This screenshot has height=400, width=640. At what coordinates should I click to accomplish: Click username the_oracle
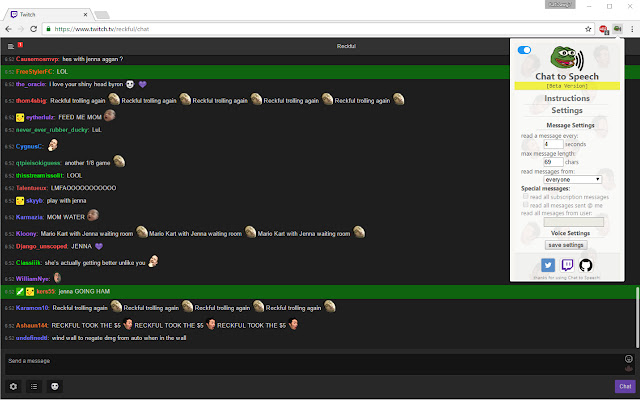(31, 84)
